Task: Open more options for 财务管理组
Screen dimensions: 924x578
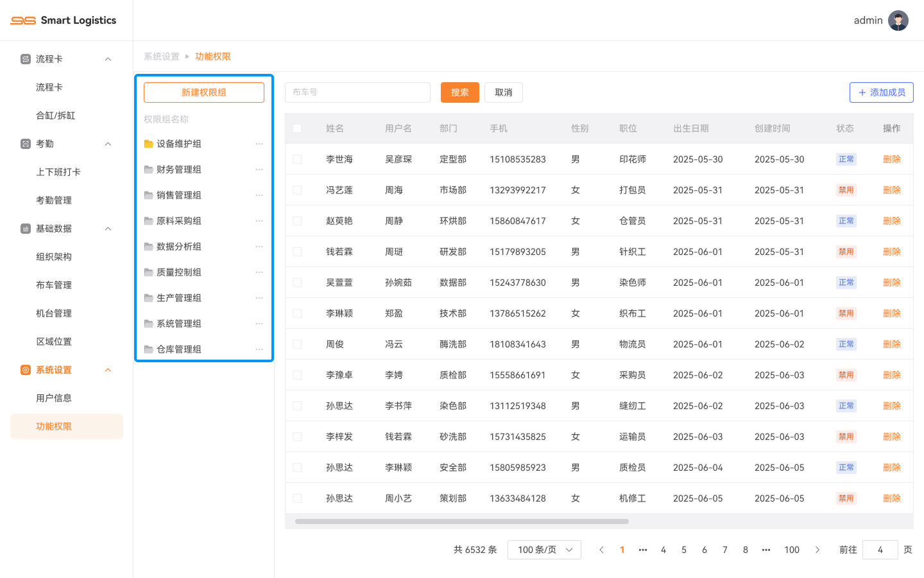Action: [259, 170]
